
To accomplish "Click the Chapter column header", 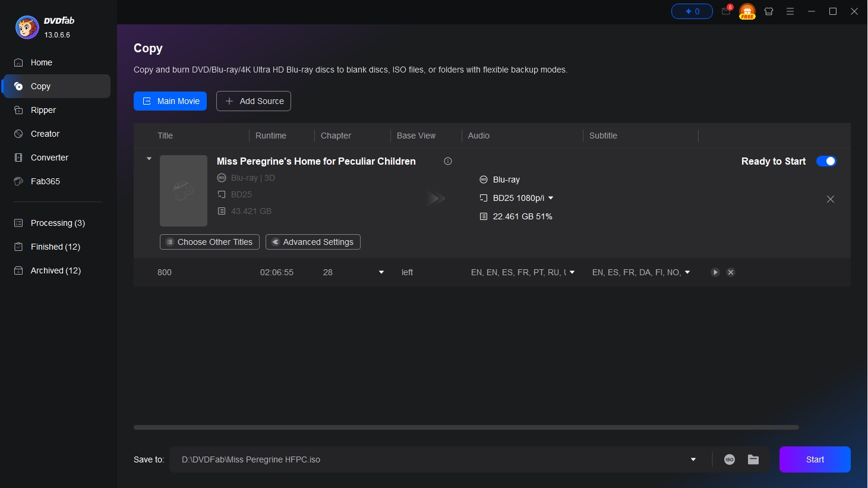I will tap(336, 136).
